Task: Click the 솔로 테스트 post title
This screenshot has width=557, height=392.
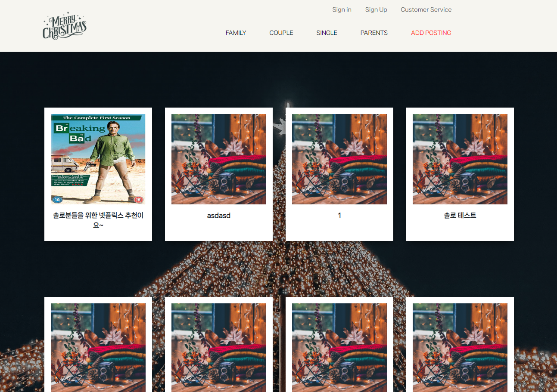Action: point(460,216)
